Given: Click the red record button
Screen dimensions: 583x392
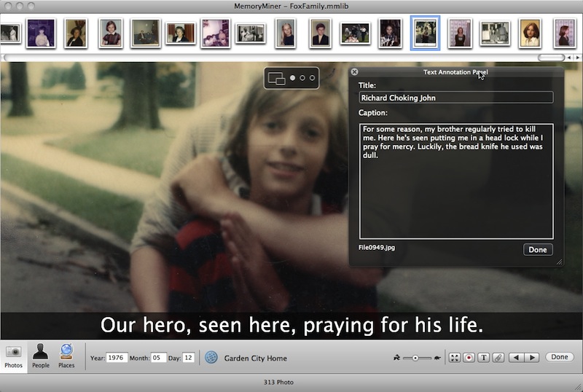Looking at the screenshot, I should coord(469,358).
